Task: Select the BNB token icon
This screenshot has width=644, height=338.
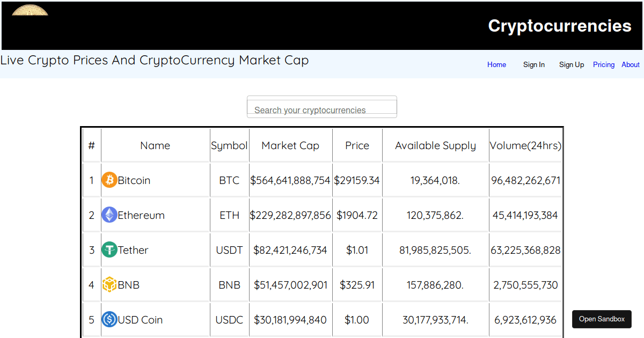Action: click(109, 284)
